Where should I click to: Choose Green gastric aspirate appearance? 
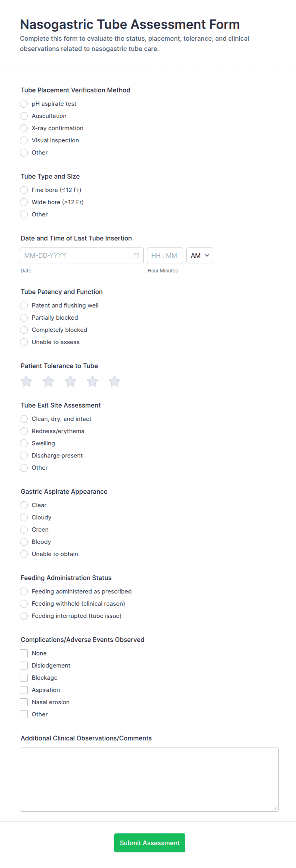(x=24, y=529)
